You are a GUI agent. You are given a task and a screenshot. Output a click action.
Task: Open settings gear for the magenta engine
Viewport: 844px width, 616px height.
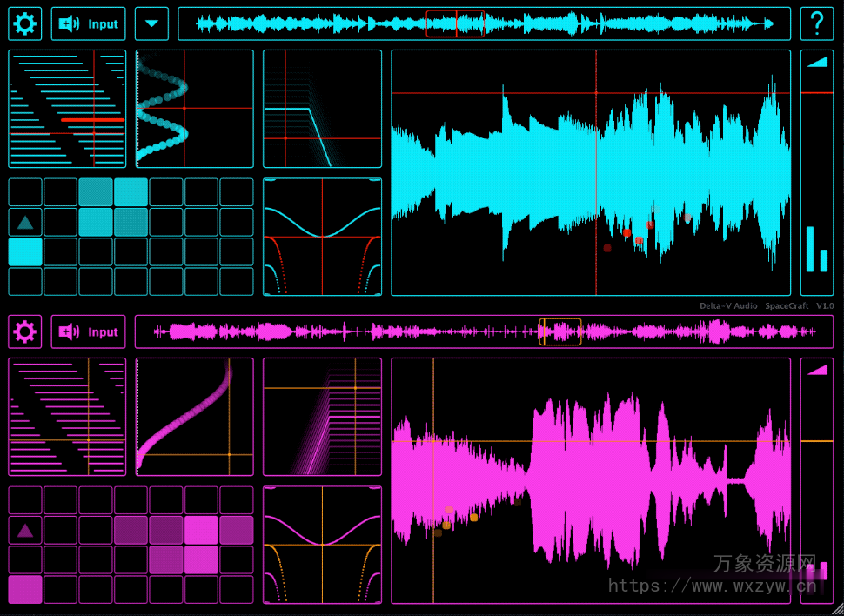tap(23, 331)
